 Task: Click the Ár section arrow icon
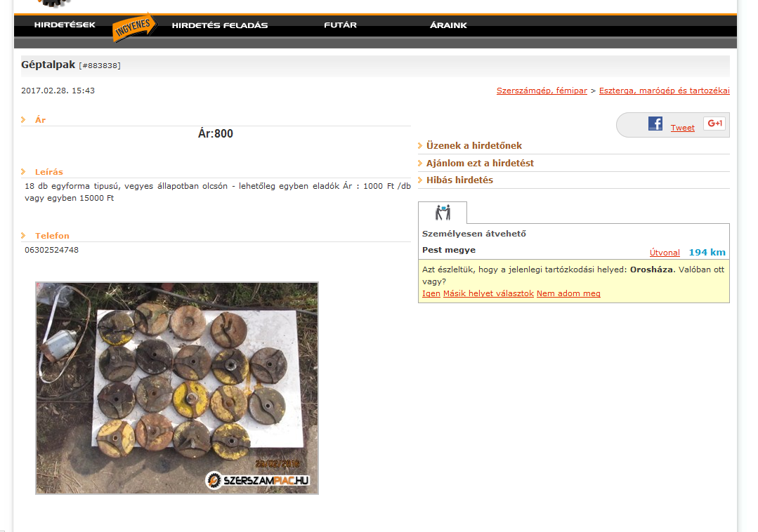[24, 120]
